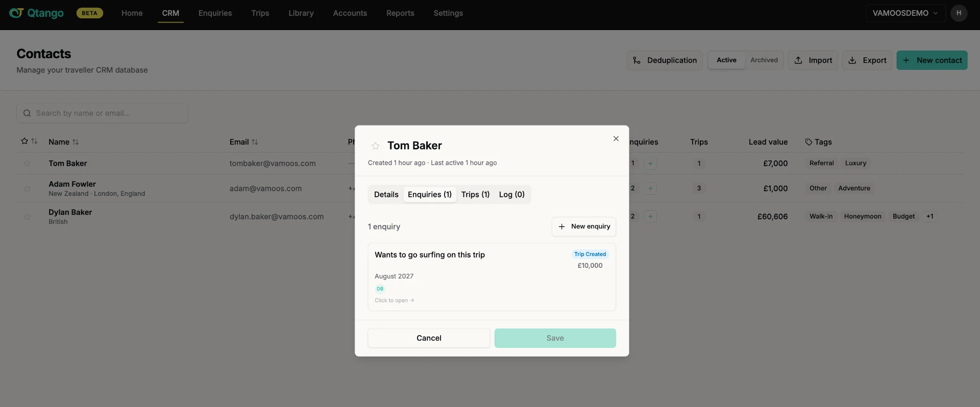Open the surfing trip enquiry card
This screenshot has height=407, width=980.
pos(492,277)
